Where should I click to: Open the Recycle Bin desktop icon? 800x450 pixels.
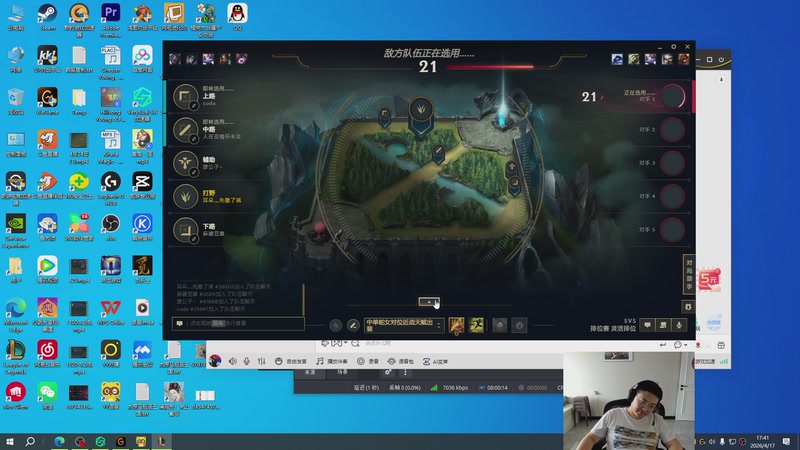(16, 101)
